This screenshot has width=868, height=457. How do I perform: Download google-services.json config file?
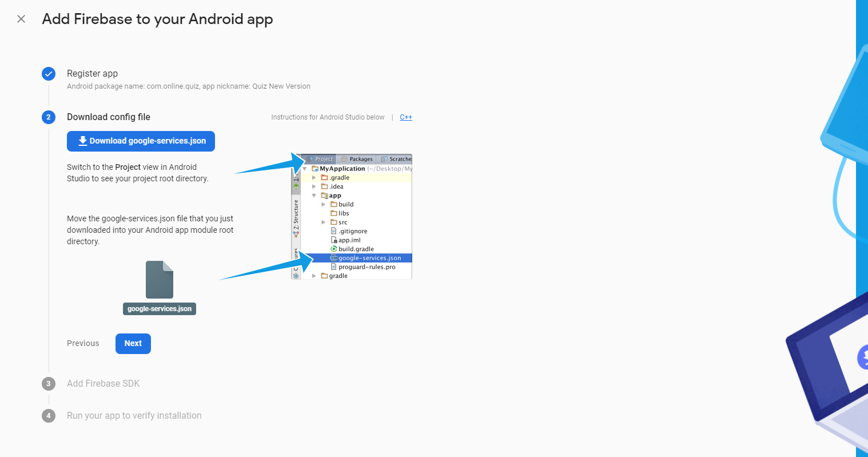141,141
